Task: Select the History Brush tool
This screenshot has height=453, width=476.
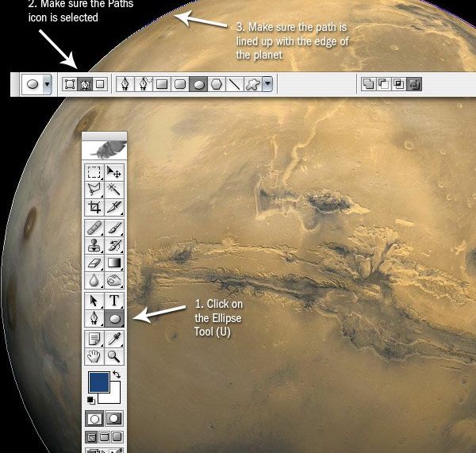Action: [114, 245]
